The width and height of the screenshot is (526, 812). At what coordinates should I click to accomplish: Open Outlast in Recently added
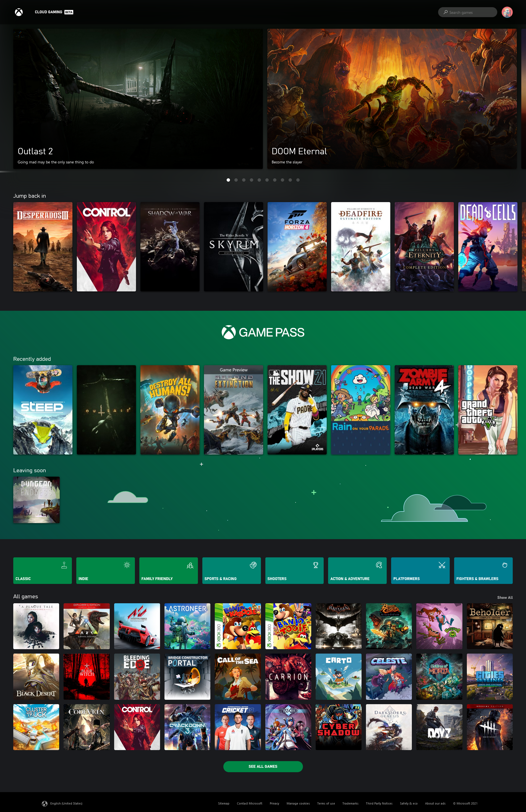tap(106, 410)
